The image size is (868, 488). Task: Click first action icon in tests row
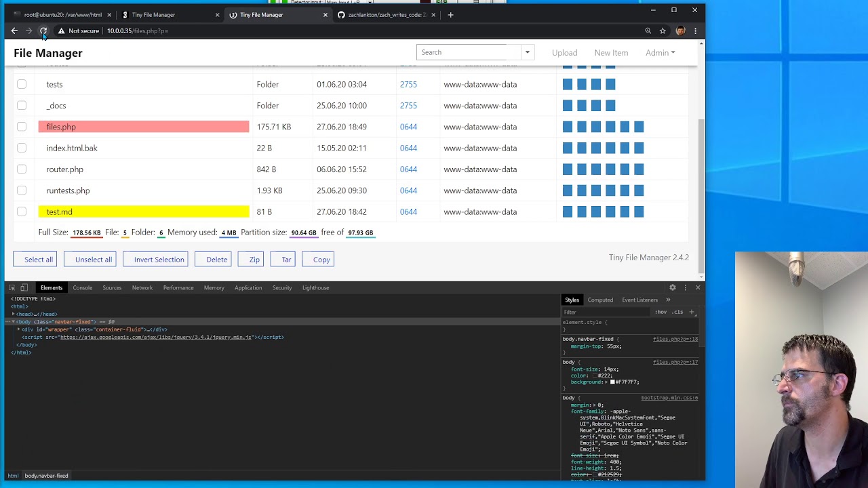tap(568, 84)
